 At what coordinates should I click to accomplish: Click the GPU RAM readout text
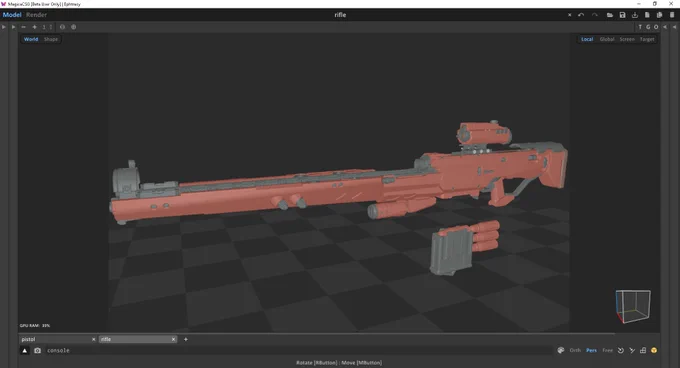pos(35,326)
